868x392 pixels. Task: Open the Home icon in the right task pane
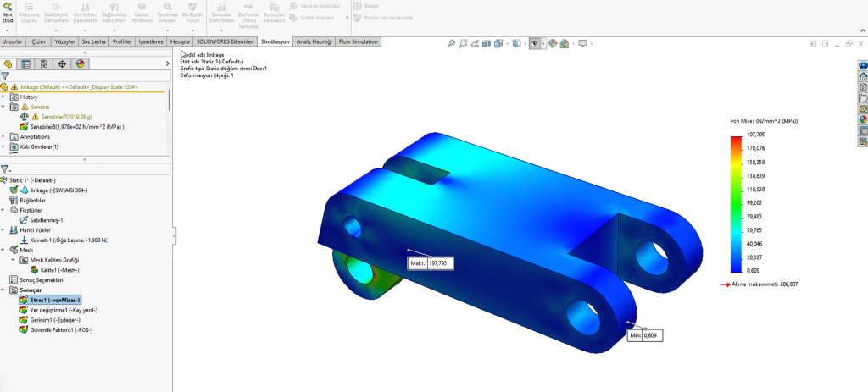pyautogui.click(x=863, y=75)
